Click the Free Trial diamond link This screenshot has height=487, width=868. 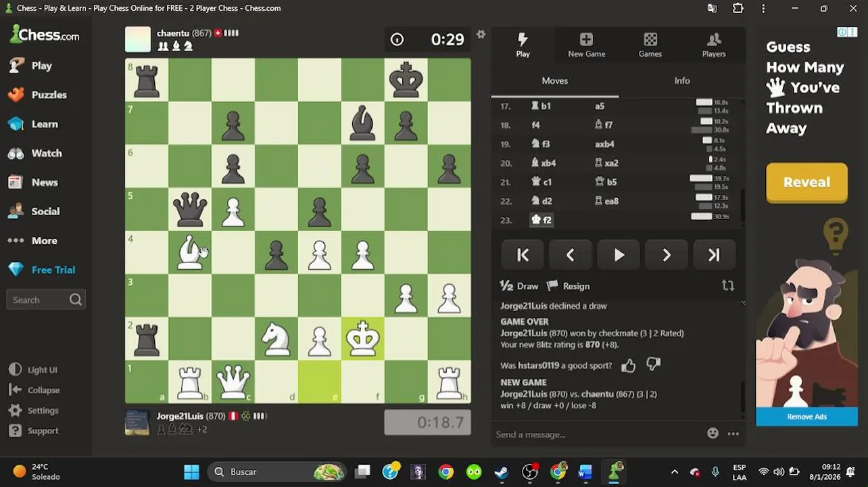pos(42,269)
